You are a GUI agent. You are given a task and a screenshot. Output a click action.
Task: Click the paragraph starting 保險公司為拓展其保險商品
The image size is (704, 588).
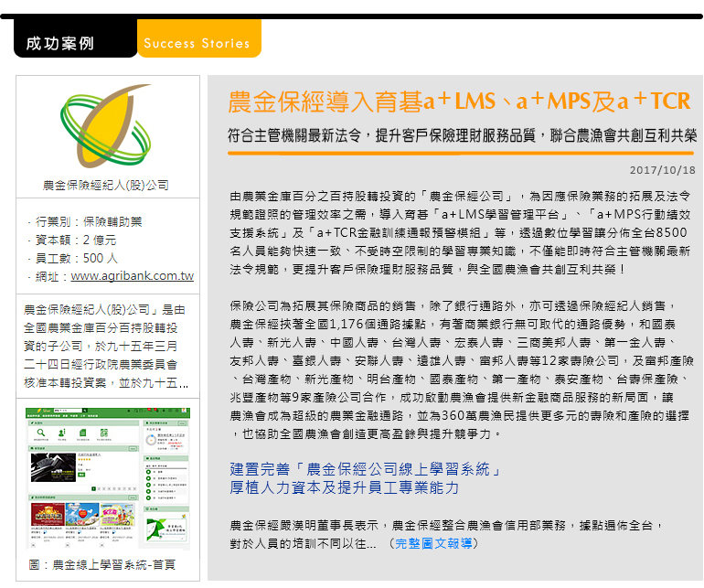pos(462,369)
